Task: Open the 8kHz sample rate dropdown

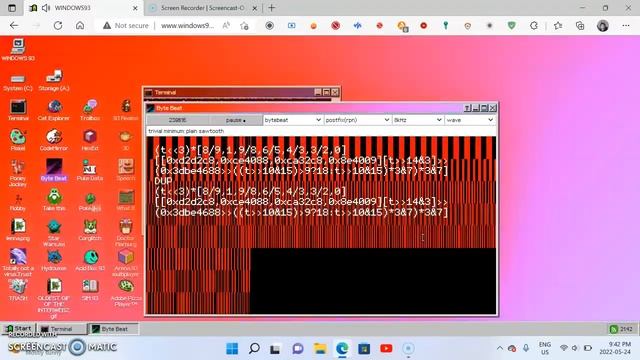Action: (418, 120)
